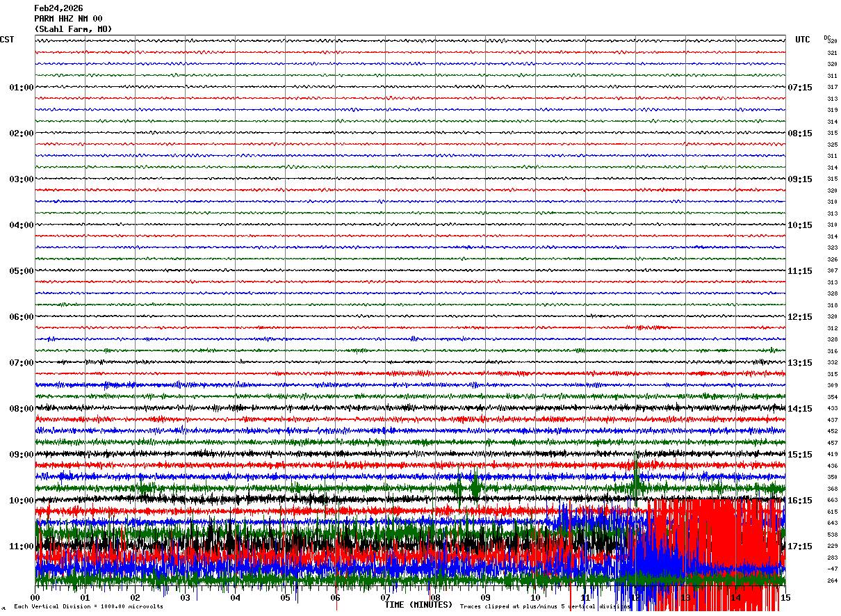This screenshot has height=616, width=841.
Task: Click the '09:00' CST time label
Action: (22, 455)
